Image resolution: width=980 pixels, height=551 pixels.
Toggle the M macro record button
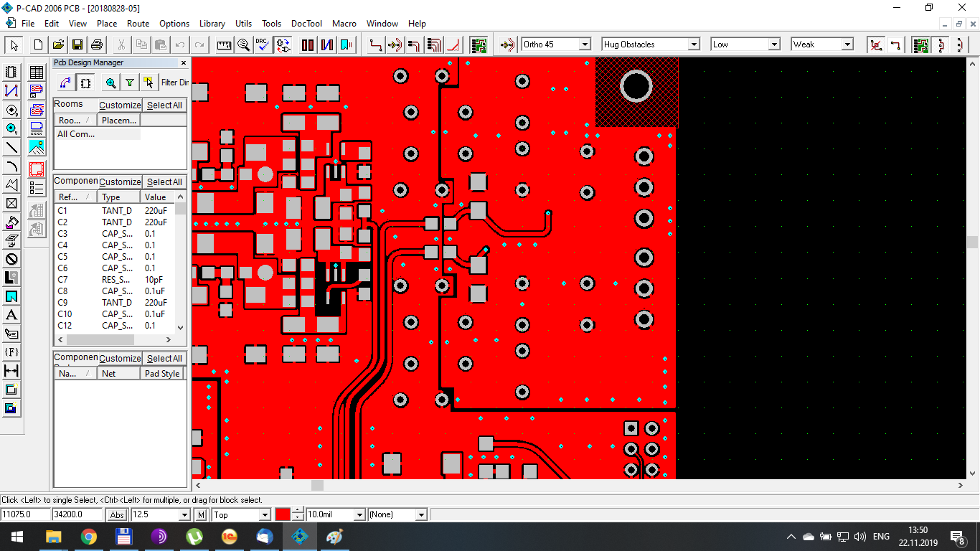click(x=202, y=515)
